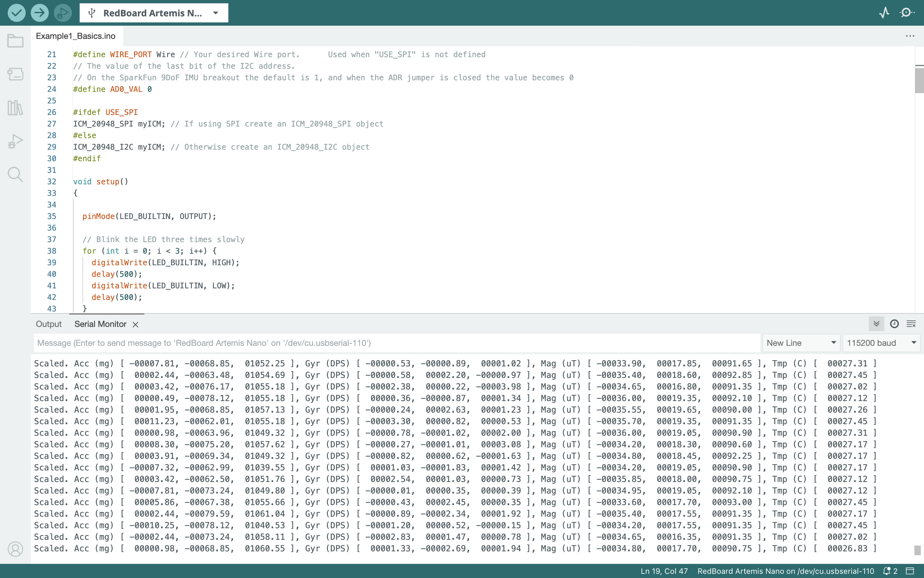Image resolution: width=924 pixels, height=578 pixels.
Task: Open the New Line ending dropdown
Action: click(801, 343)
